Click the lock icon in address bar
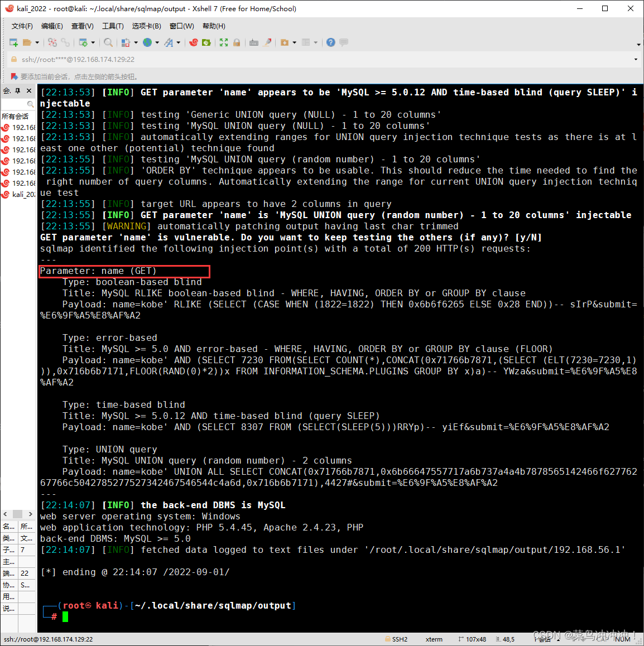 click(x=14, y=59)
